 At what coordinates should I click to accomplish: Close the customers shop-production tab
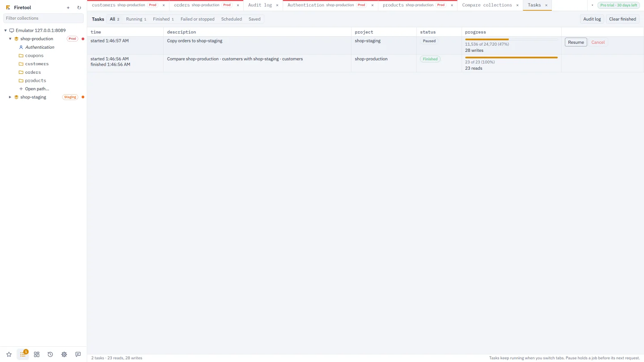tap(164, 5)
